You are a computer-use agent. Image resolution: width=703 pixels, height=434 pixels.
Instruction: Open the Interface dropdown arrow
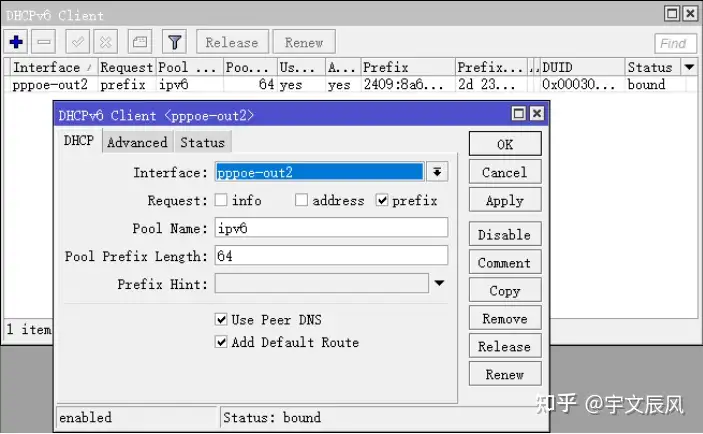[x=437, y=172]
